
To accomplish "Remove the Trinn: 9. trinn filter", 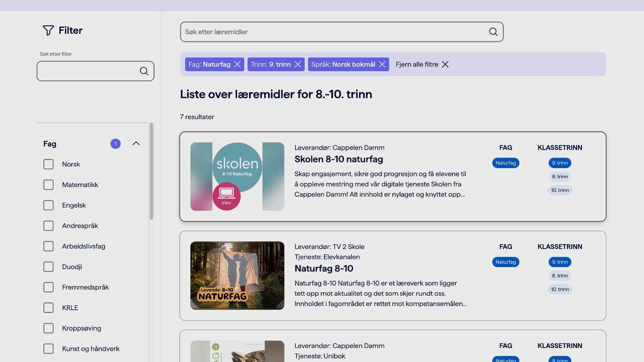I will pos(298,64).
